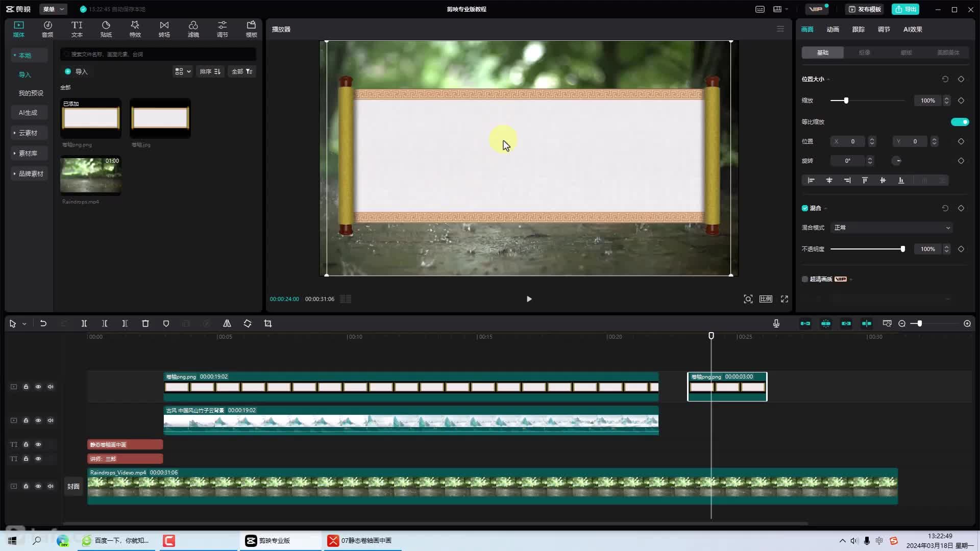Image resolution: width=980 pixels, height=551 pixels.
Task: Open player panel hamburger menu
Action: (x=780, y=29)
